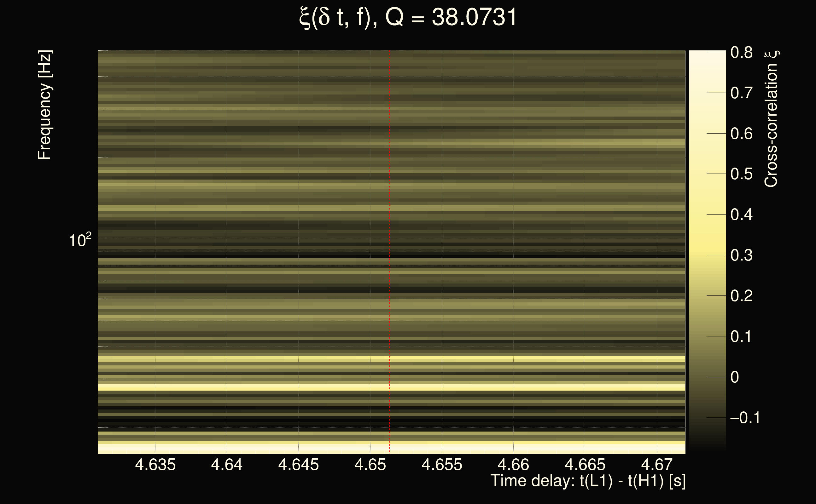The height and width of the screenshot is (504, 816).
Task: Click the plot title showing Q = 38.0731
Action: click(408, 17)
